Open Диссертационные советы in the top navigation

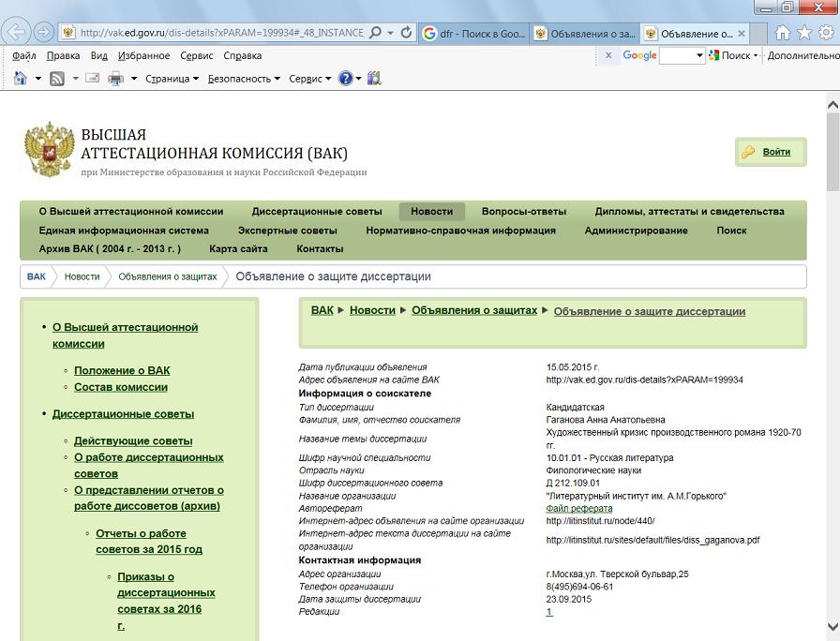click(x=317, y=212)
